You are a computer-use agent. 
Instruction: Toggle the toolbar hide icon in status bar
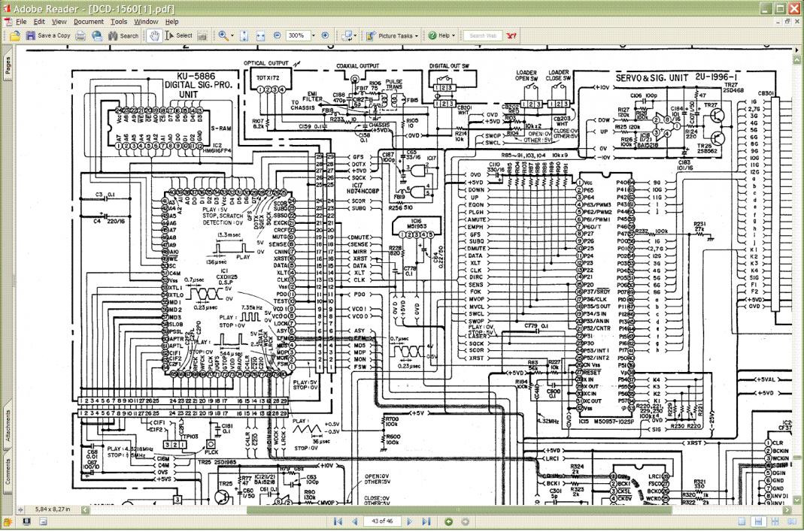click(x=43, y=521)
